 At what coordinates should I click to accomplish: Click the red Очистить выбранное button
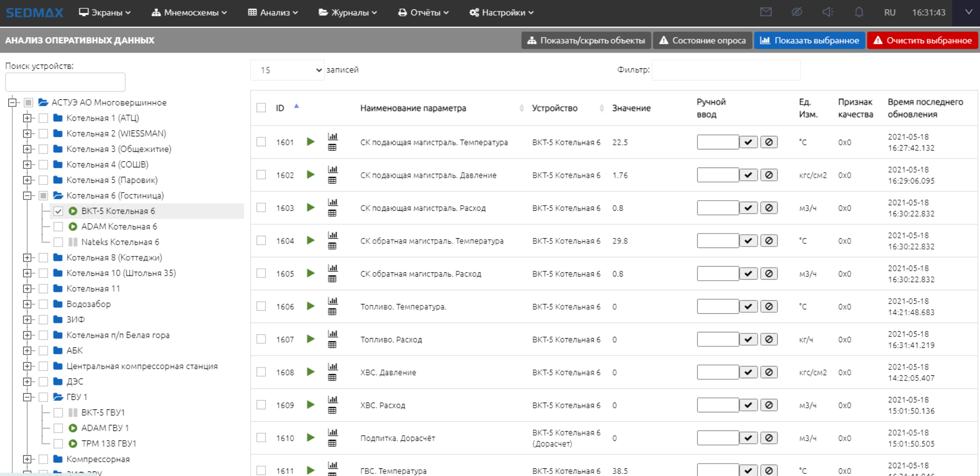coord(923,40)
